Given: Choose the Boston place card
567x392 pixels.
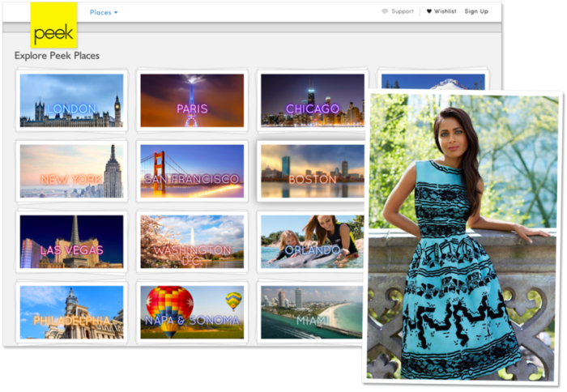Looking at the screenshot, I should tap(312, 171).
